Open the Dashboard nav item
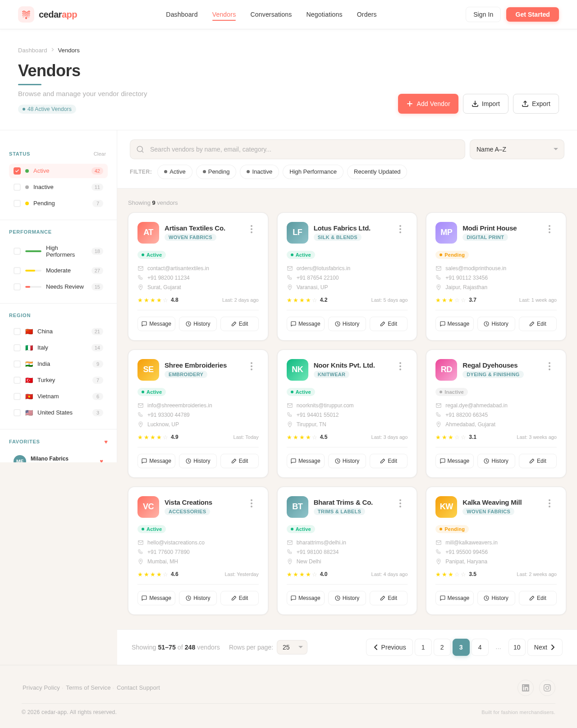The width and height of the screenshot is (577, 728). pyautogui.click(x=182, y=14)
